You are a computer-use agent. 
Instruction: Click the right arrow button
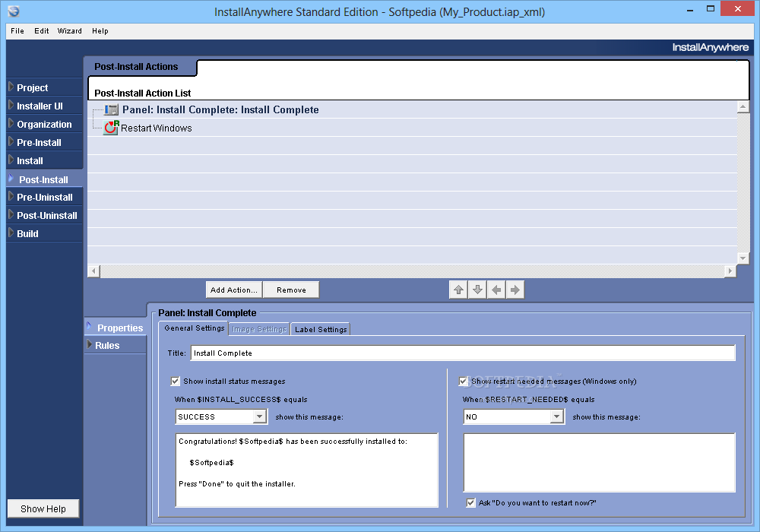point(515,290)
